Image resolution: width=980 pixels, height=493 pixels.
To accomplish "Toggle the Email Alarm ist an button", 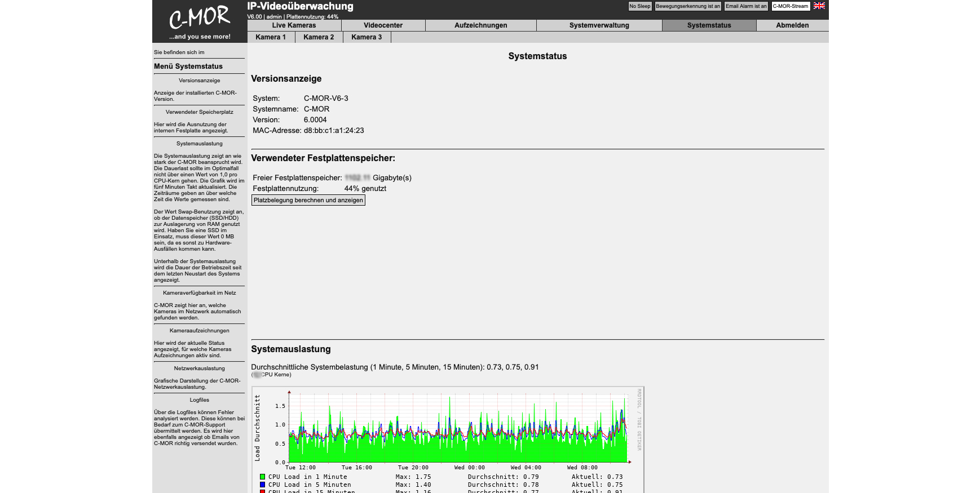I will [746, 6].
